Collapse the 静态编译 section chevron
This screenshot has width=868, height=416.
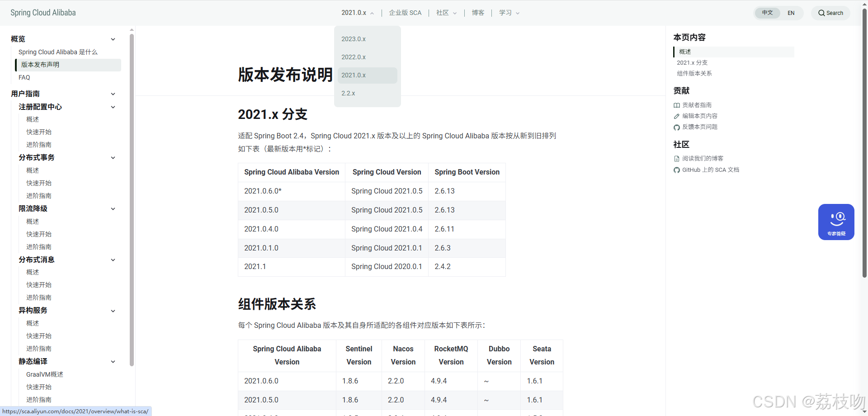113,362
